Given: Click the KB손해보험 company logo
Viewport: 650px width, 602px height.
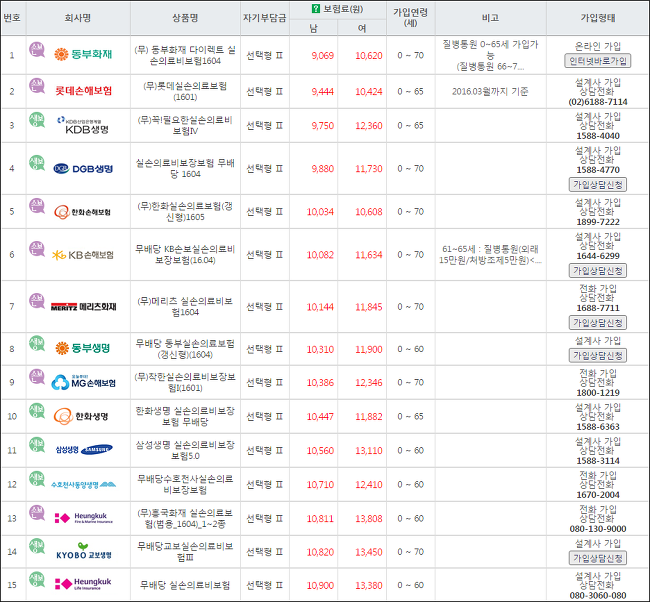Looking at the screenshot, I should click(82, 255).
